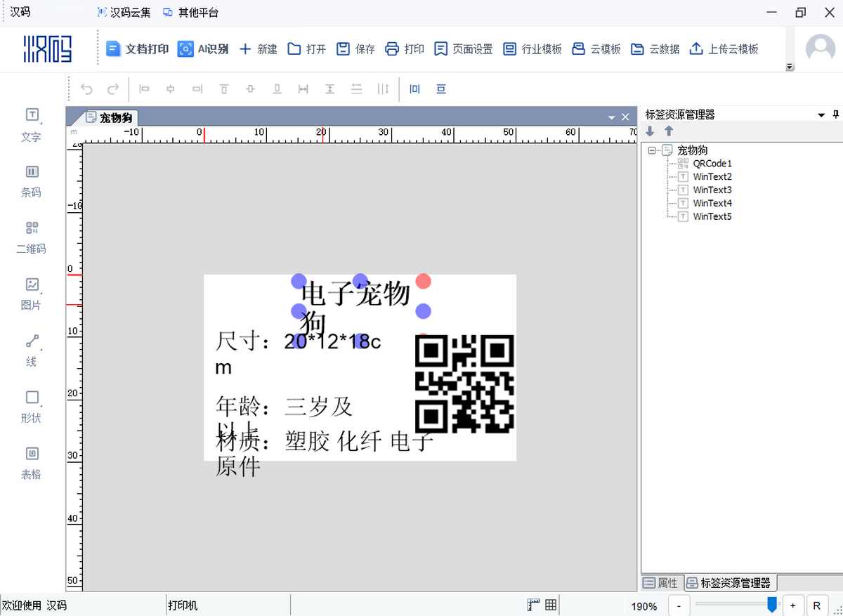Align selected objects to left edge
Image resolution: width=843 pixels, height=616 pixels.
tap(144, 89)
